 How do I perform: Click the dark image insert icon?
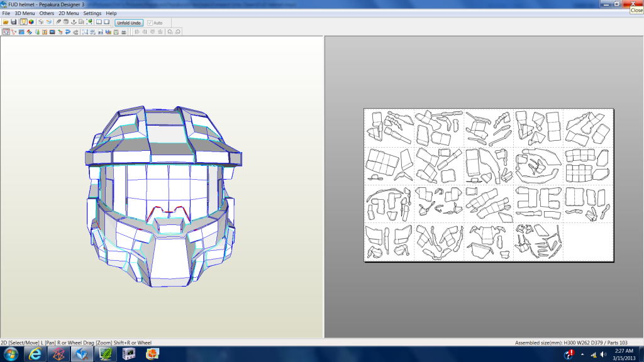pyautogui.click(x=52, y=31)
